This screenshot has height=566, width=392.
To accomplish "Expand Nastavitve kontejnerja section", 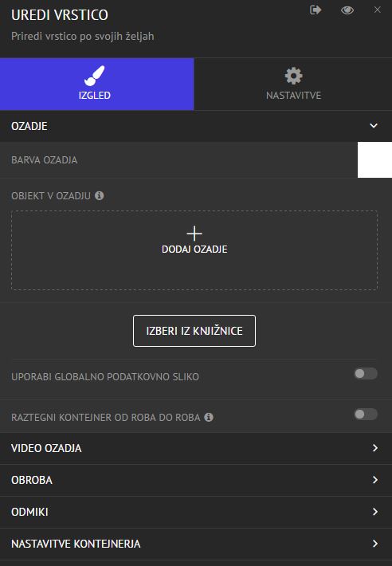I will [x=196, y=544].
